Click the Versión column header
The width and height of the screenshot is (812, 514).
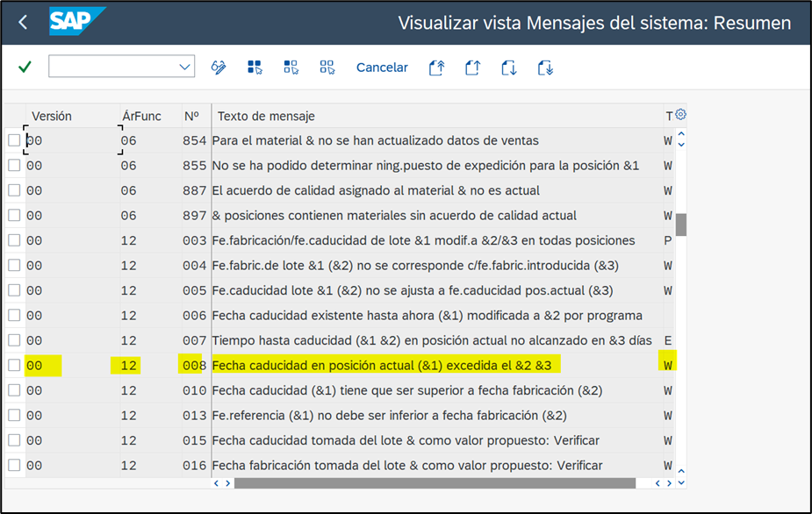click(x=51, y=116)
